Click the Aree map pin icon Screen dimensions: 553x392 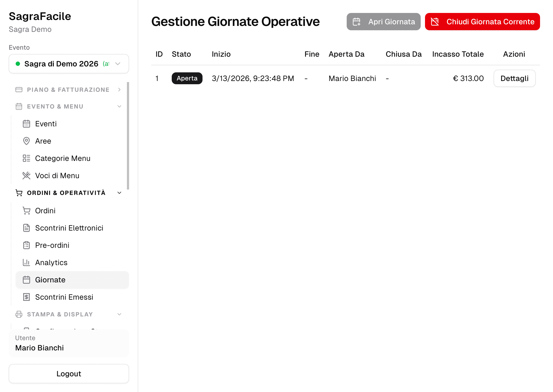(26, 141)
